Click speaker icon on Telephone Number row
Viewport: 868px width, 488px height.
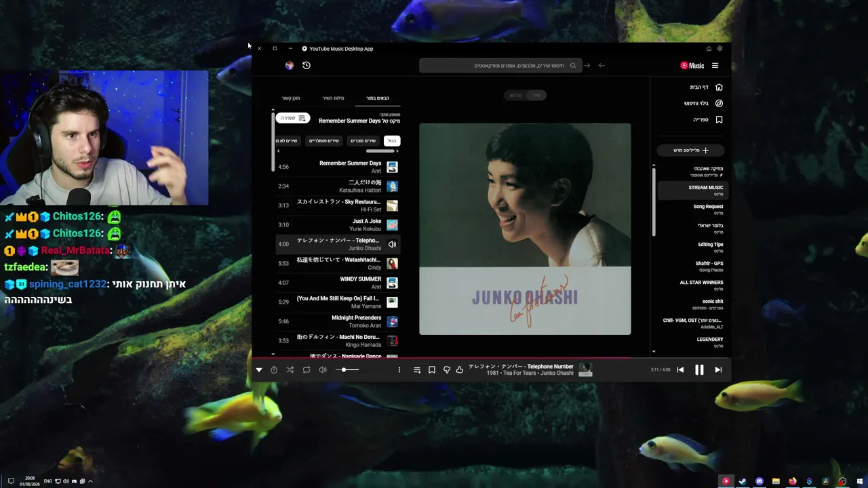point(392,244)
